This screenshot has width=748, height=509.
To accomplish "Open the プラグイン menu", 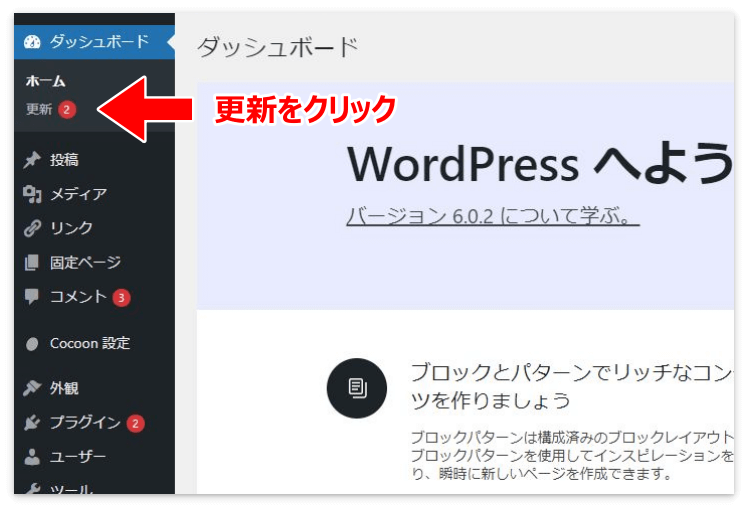I will tap(94, 423).
